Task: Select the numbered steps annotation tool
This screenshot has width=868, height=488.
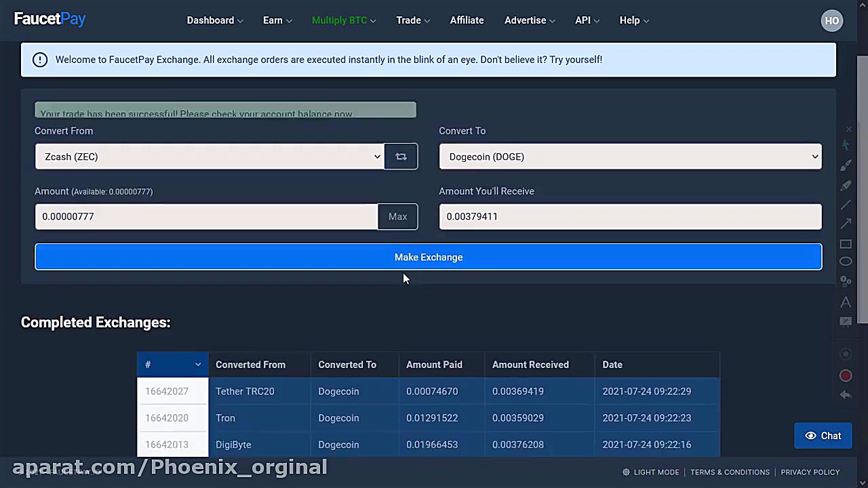Action: pyautogui.click(x=846, y=281)
